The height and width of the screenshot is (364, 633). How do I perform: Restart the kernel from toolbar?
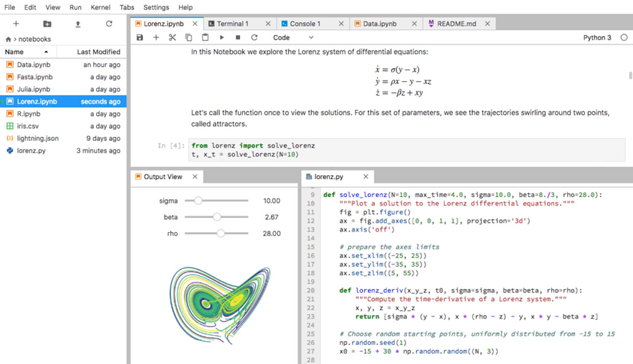coord(254,38)
